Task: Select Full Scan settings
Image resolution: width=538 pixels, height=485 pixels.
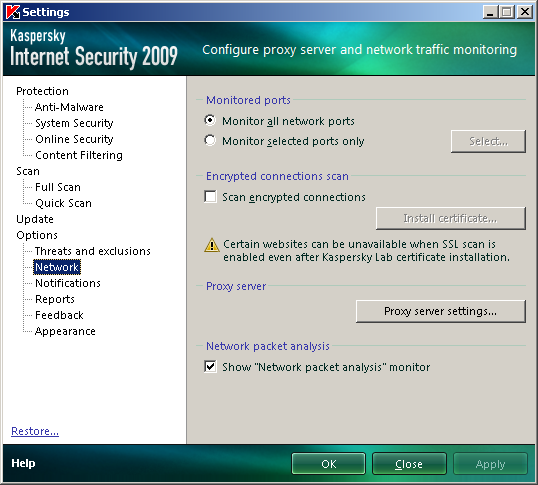Action: [x=58, y=187]
